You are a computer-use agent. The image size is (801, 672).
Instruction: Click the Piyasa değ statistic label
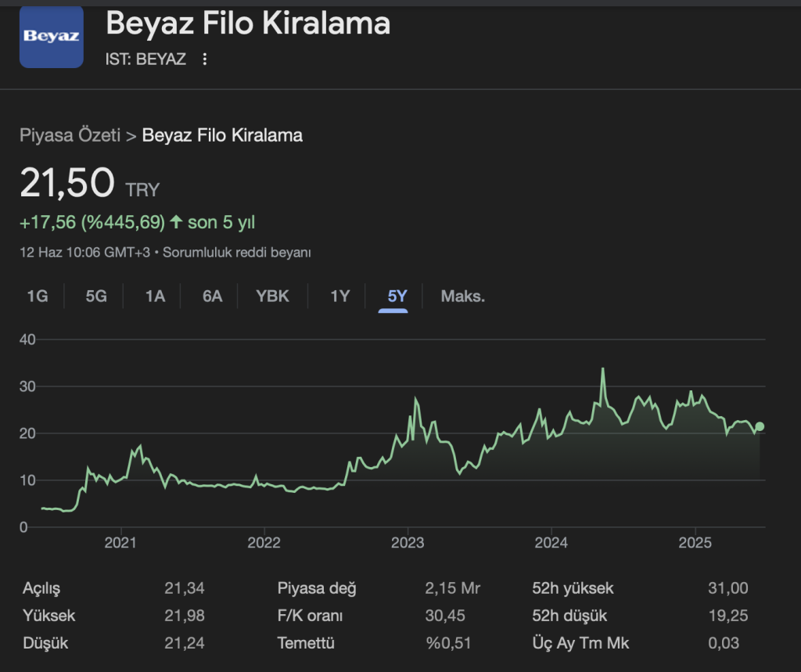point(316,588)
